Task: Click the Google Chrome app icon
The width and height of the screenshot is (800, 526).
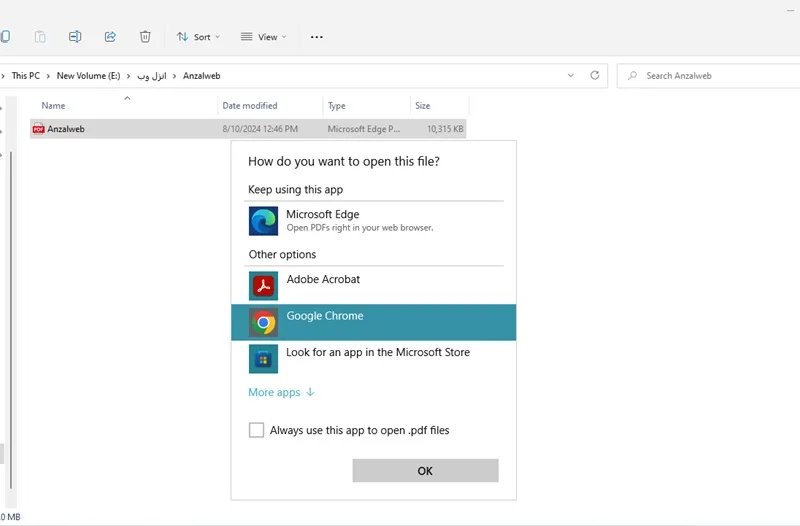Action: (263, 322)
